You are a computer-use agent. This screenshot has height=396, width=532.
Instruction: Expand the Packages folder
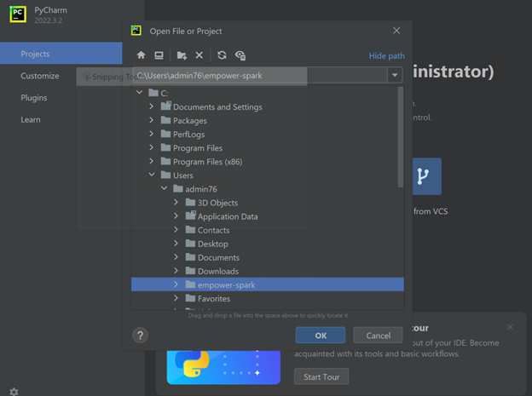pos(151,120)
